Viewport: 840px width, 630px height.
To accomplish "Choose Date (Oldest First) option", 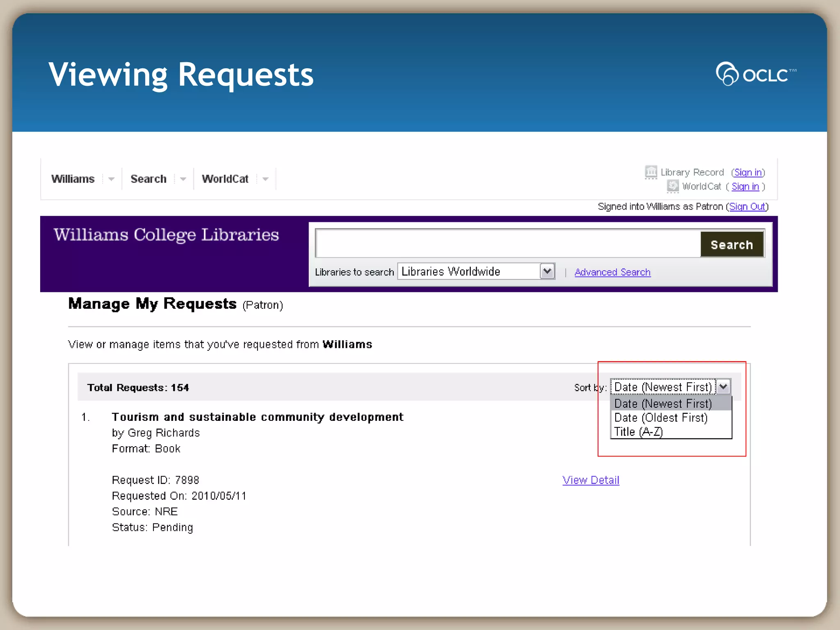I will pos(671,418).
